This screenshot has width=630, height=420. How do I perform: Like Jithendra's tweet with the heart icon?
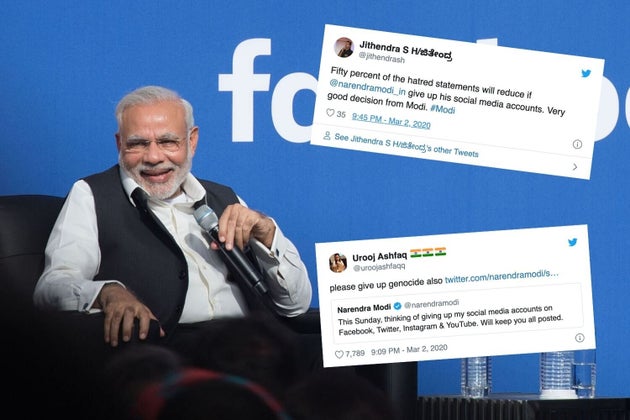(x=330, y=113)
